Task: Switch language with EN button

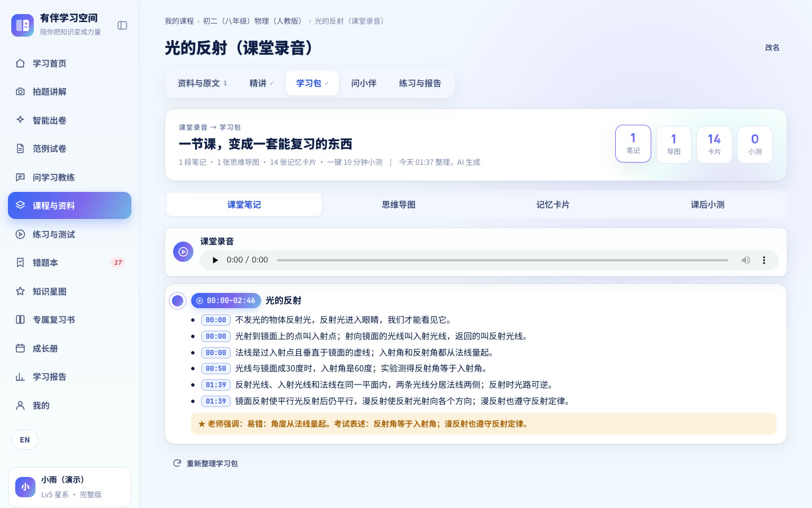Action: click(25, 440)
